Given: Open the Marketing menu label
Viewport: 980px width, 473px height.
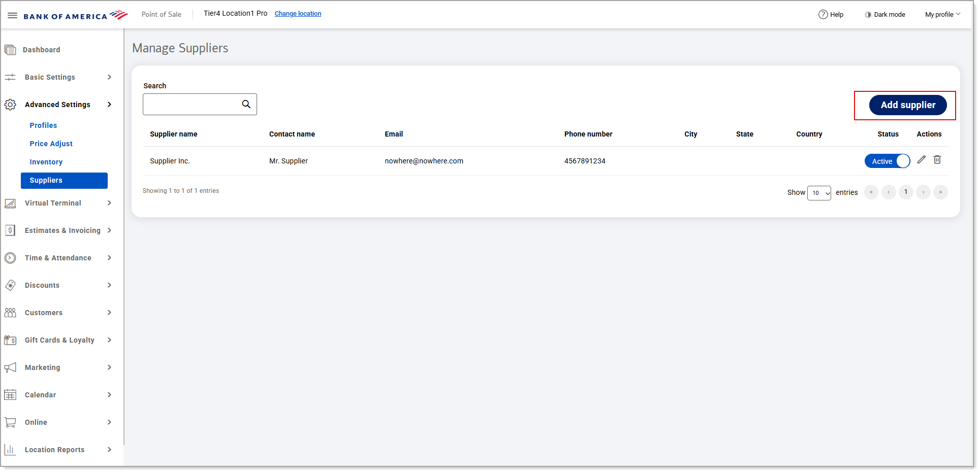Looking at the screenshot, I should pyautogui.click(x=42, y=367).
